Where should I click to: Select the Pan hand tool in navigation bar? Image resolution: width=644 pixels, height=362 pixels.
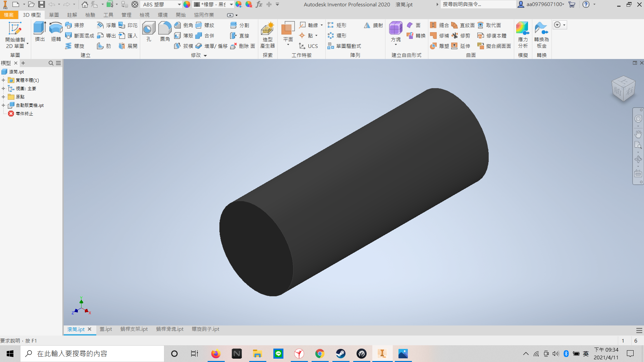point(638,134)
